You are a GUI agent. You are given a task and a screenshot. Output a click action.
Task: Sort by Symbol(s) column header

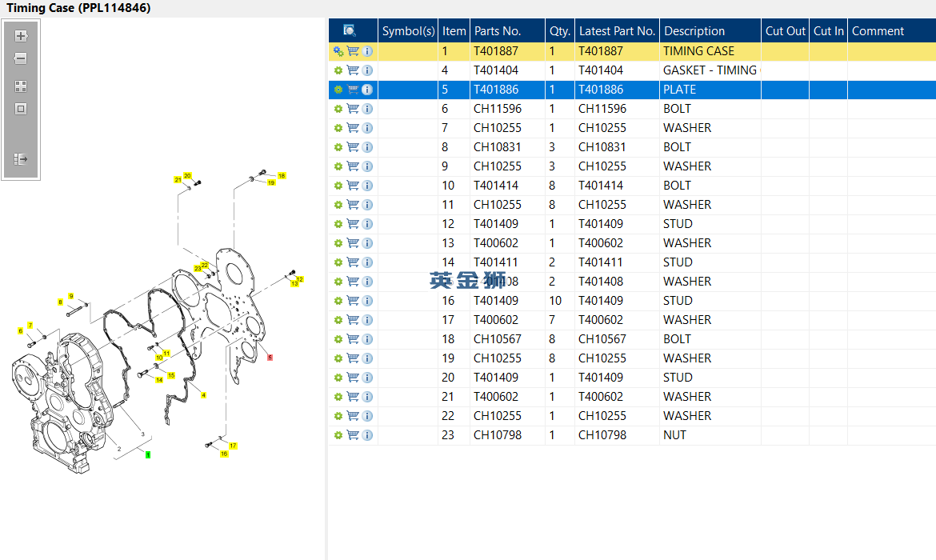pos(408,31)
